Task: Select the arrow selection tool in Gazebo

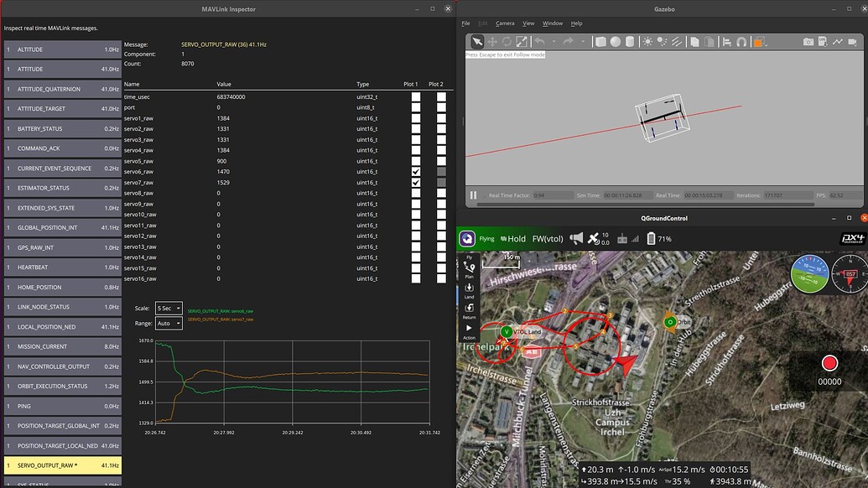Action: pyautogui.click(x=476, y=41)
